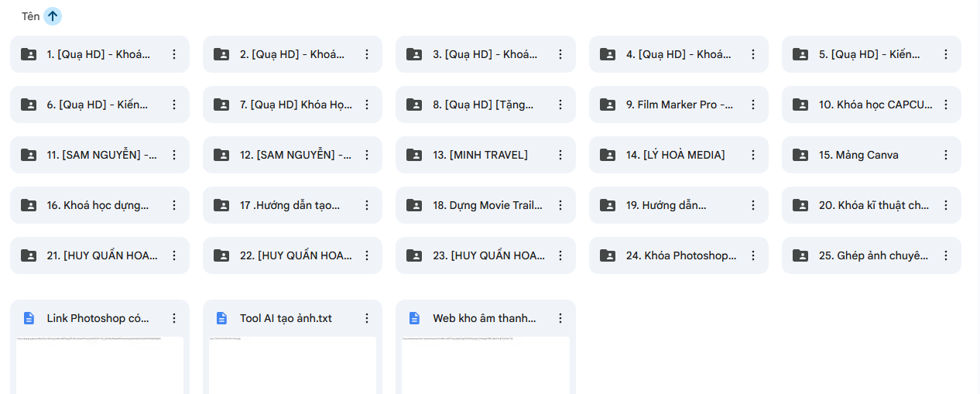Screen dimensions: 980x394
Task: Select folder name 21. [HUY QUẦN HOA]
Action: pos(102,255)
